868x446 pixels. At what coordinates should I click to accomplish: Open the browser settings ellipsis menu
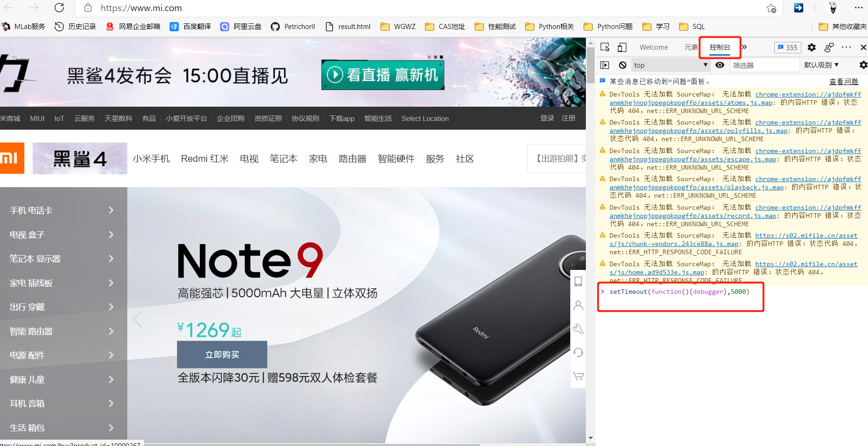click(858, 8)
